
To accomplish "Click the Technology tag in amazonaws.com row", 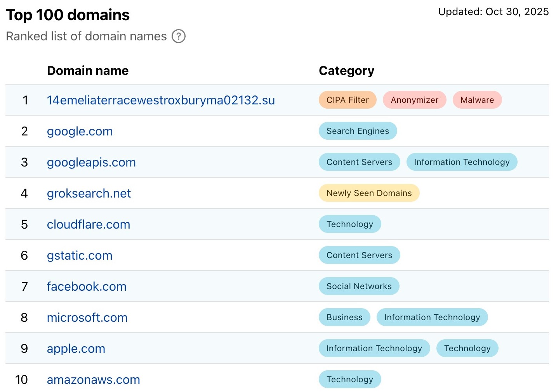I will pos(349,380).
